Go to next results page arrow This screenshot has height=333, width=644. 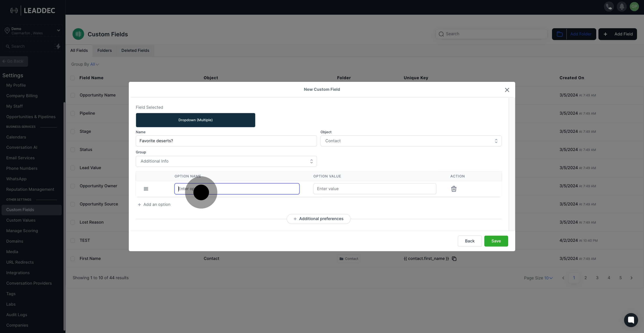click(x=631, y=278)
